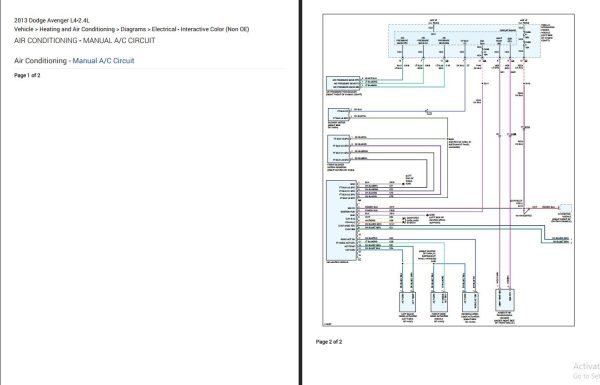Open the Manual A/C Circuit link

point(103,60)
